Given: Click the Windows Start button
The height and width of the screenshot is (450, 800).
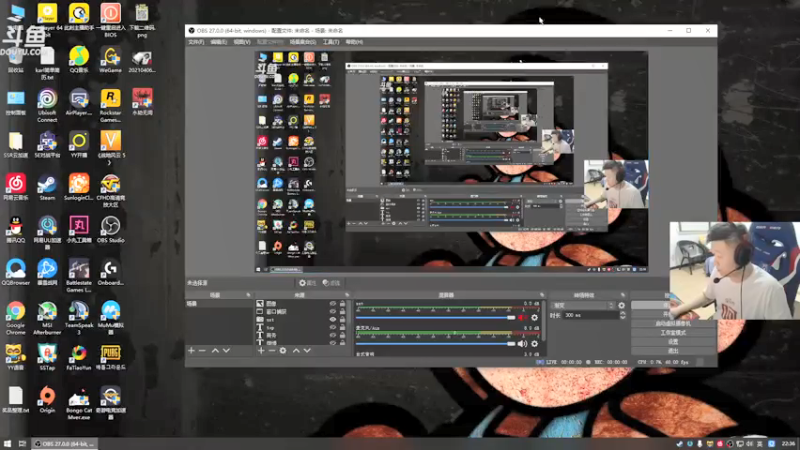Looking at the screenshot, I should click(7, 444).
